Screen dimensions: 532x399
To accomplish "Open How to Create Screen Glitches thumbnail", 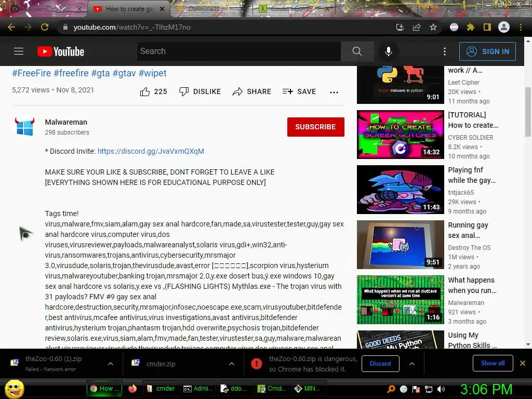I will tap(401, 135).
